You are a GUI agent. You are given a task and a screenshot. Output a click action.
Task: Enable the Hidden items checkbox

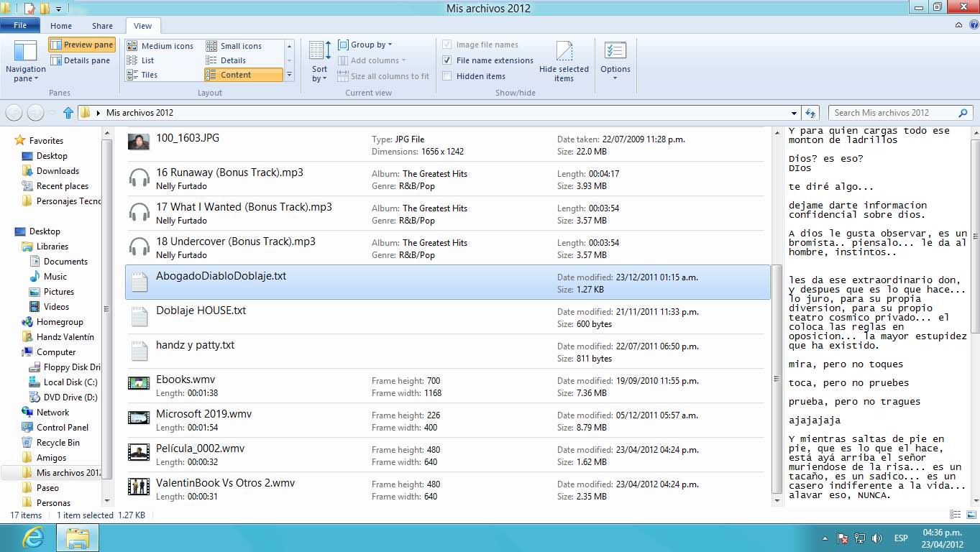447,76
